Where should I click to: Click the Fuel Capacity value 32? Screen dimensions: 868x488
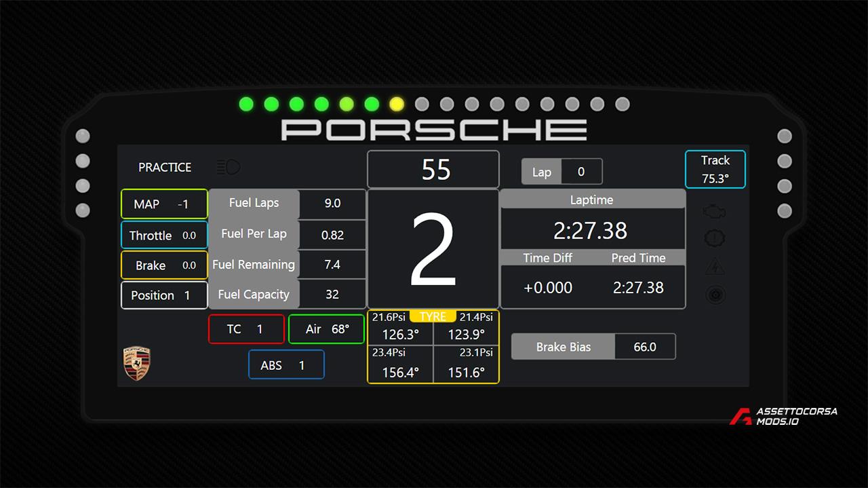point(332,295)
